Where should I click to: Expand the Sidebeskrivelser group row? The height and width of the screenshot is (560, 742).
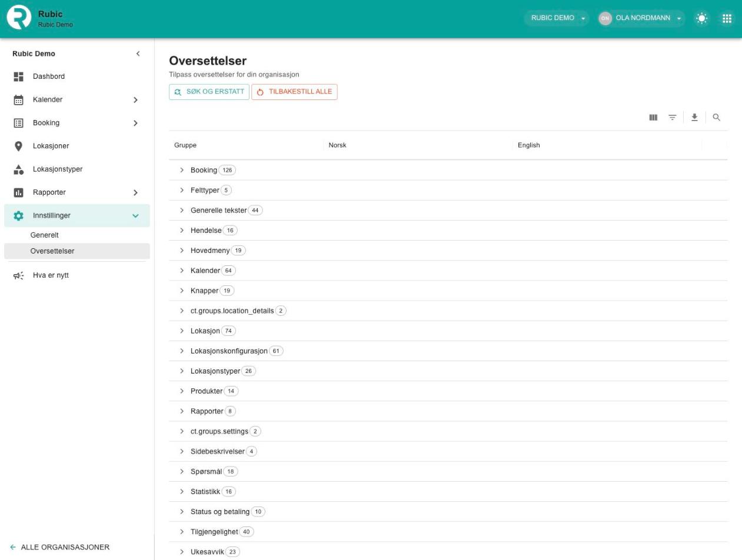click(182, 452)
